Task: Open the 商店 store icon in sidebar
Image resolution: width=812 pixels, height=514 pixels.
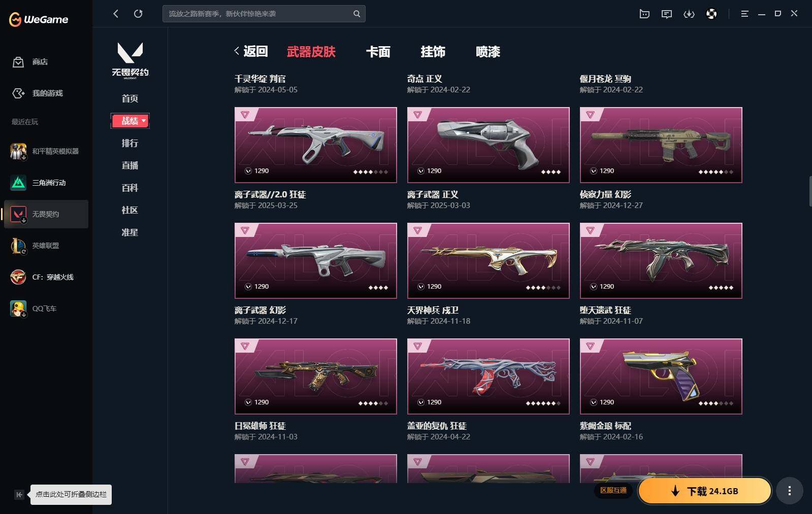Action: (18, 62)
